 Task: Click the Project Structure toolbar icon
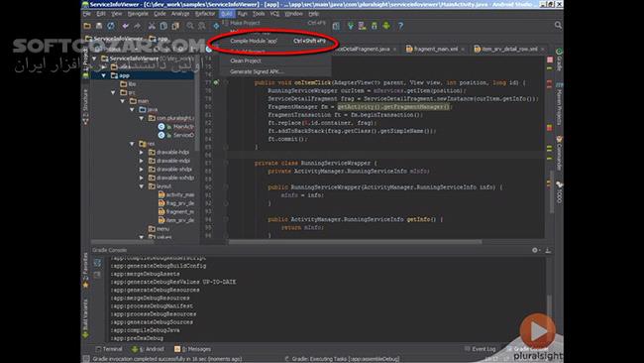pos(336,26)
